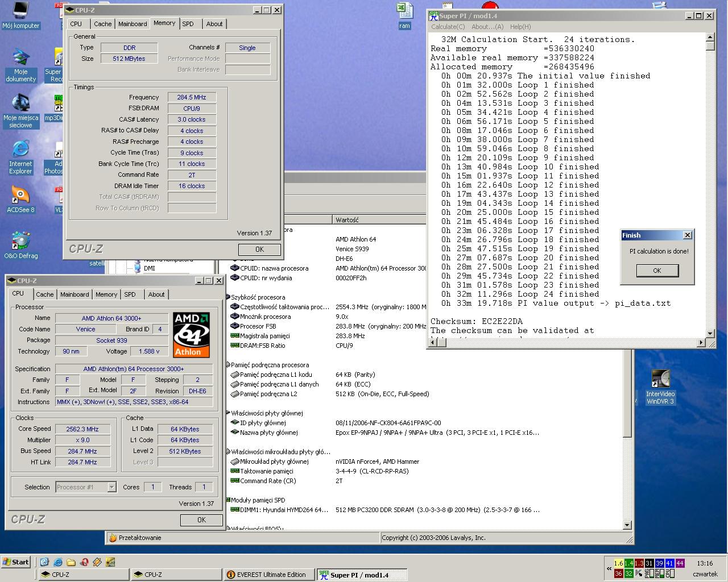Switch to EVEREST Ultimate Edition taskbar button
Viewport: 728px width, 582px height.
pos(269,575)
